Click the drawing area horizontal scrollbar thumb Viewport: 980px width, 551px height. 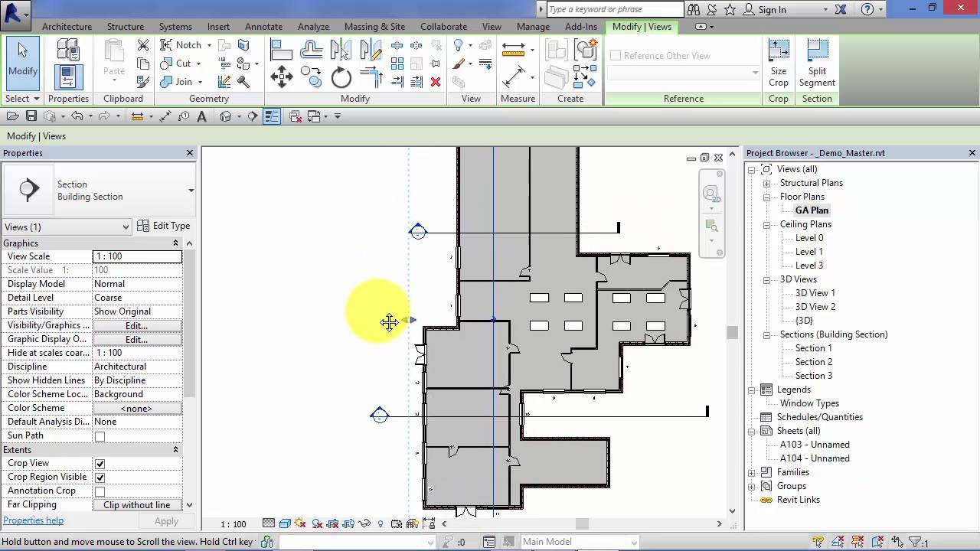[582, 524]
